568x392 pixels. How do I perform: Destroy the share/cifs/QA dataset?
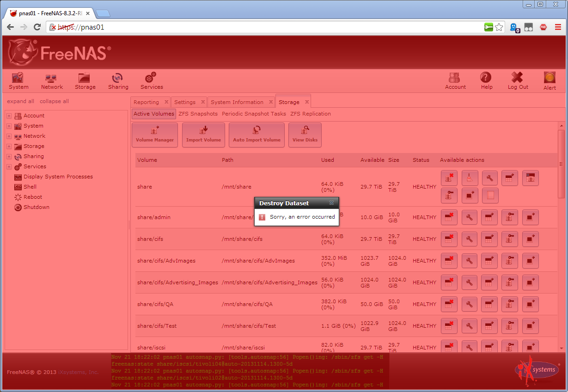449,304
